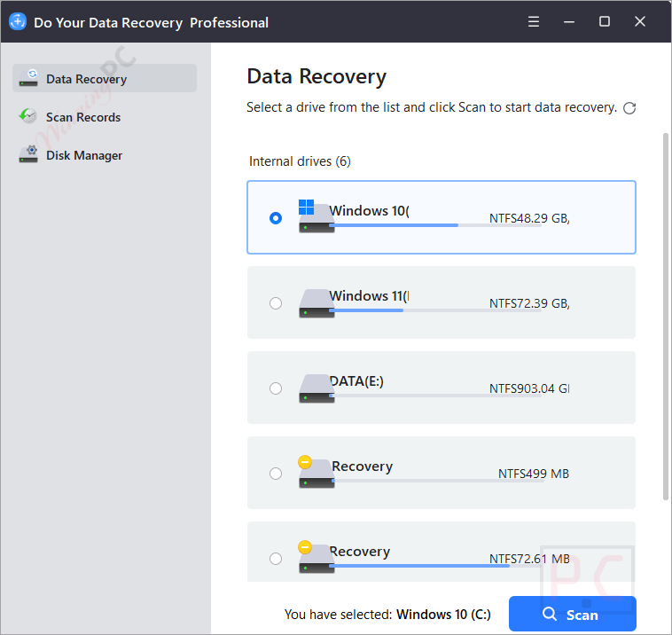Open the hamburger menu in title bar
The image size is (672, 635).
point(534,21)
